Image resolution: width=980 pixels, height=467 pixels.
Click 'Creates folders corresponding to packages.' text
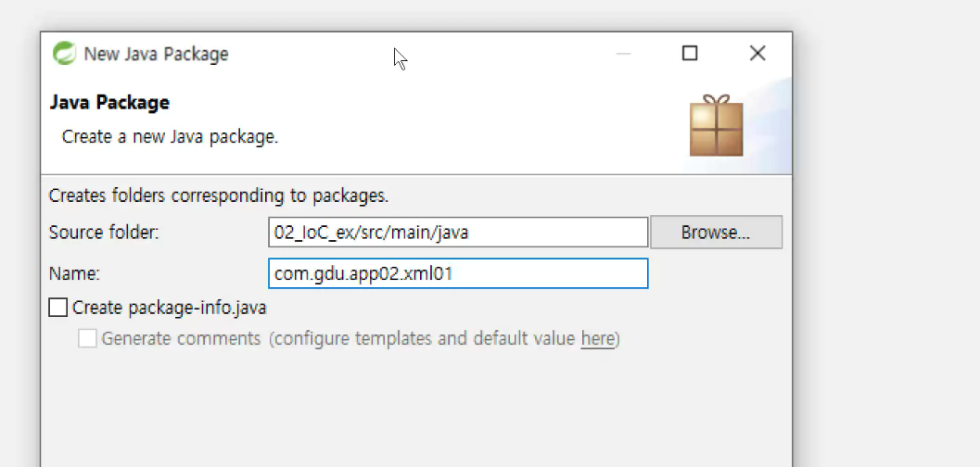[219, 196]
